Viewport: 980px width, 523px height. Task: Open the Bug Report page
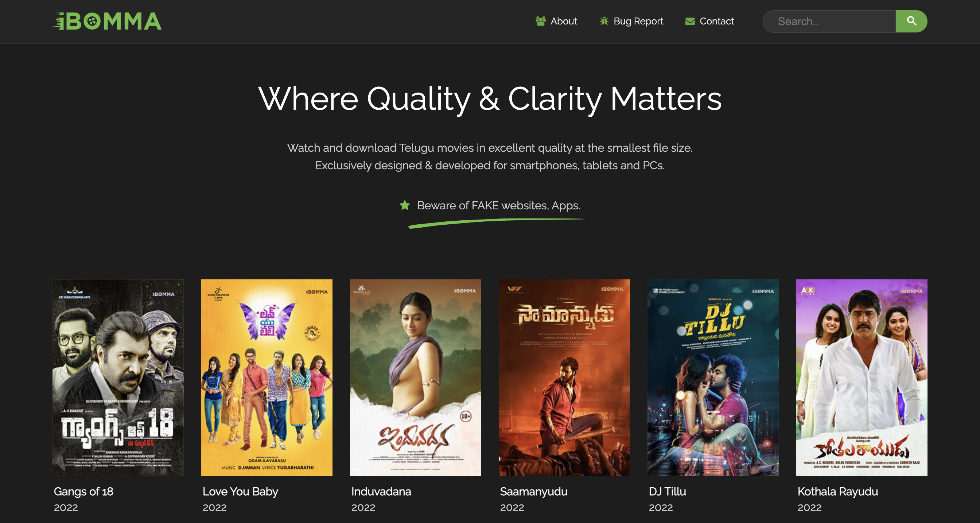(x=638, y=21)
